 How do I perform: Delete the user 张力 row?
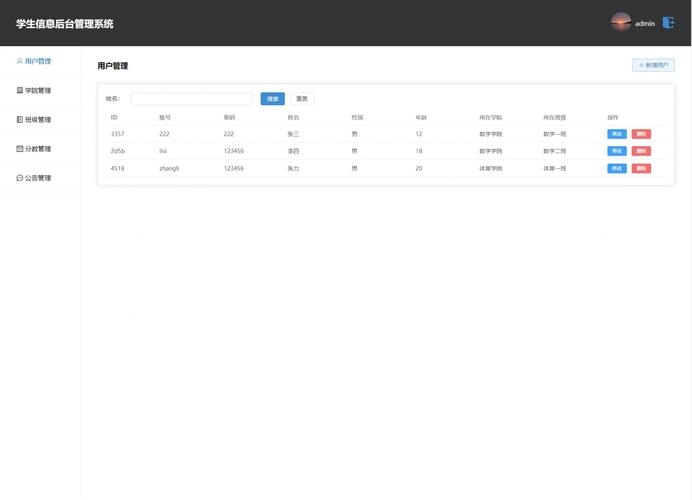pos(641,168)
